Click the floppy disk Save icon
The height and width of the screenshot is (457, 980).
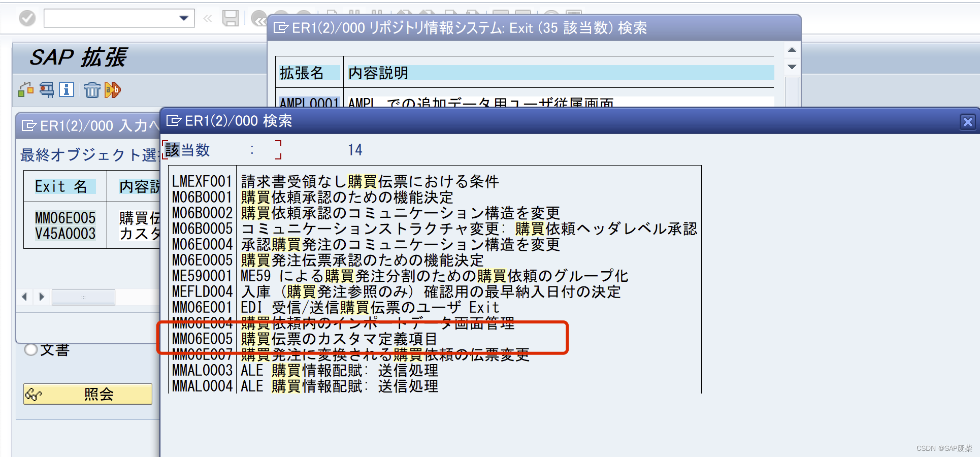pos(231,19)
